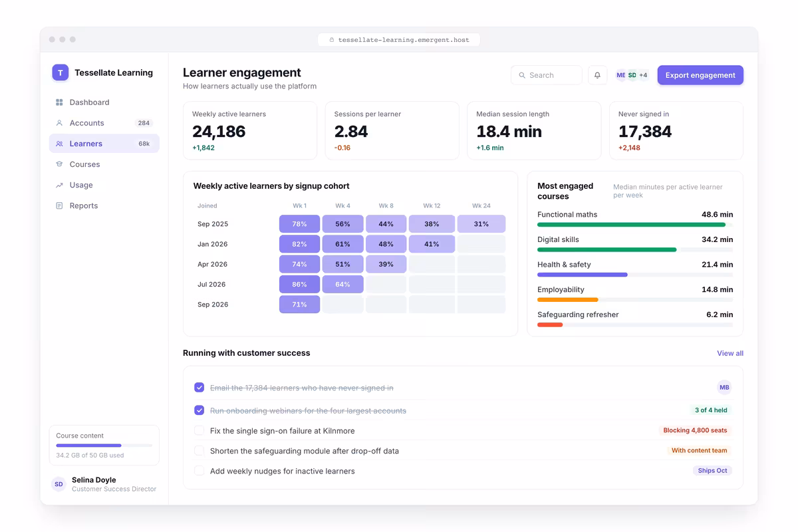Click into the Search field
The height and width of the screenshot is (532, 798).
547,75
